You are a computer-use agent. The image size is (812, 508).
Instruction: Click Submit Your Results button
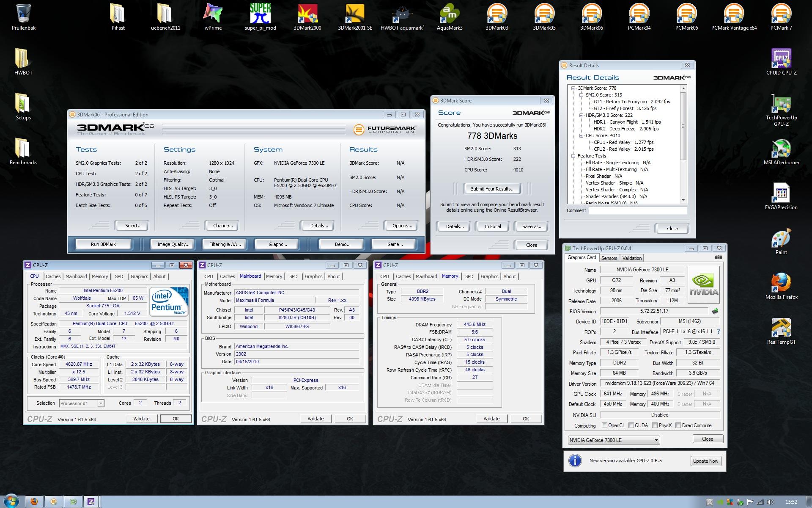tap(492, 189)
